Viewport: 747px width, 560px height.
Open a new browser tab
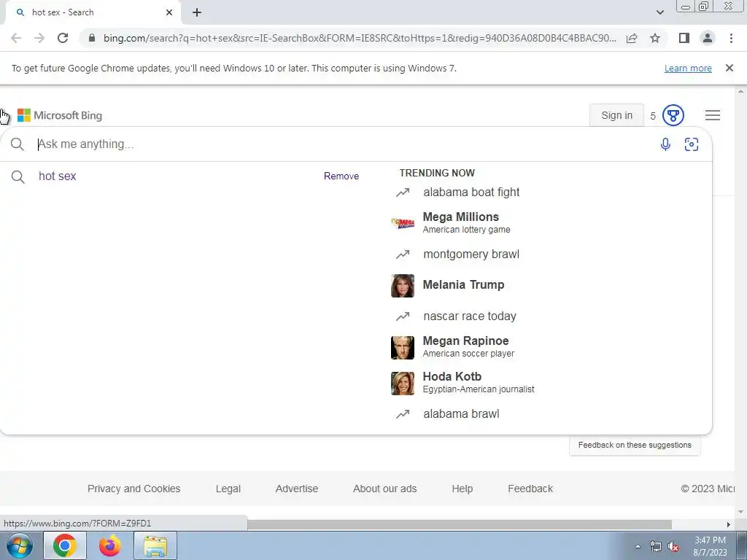tap(197, 12)
